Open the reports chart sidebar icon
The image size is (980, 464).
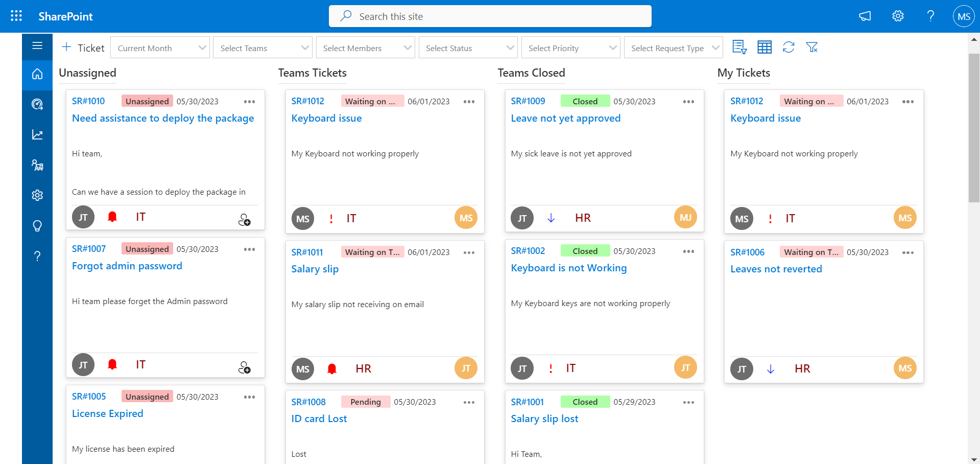pyautogui.click(x=37, y=134)
